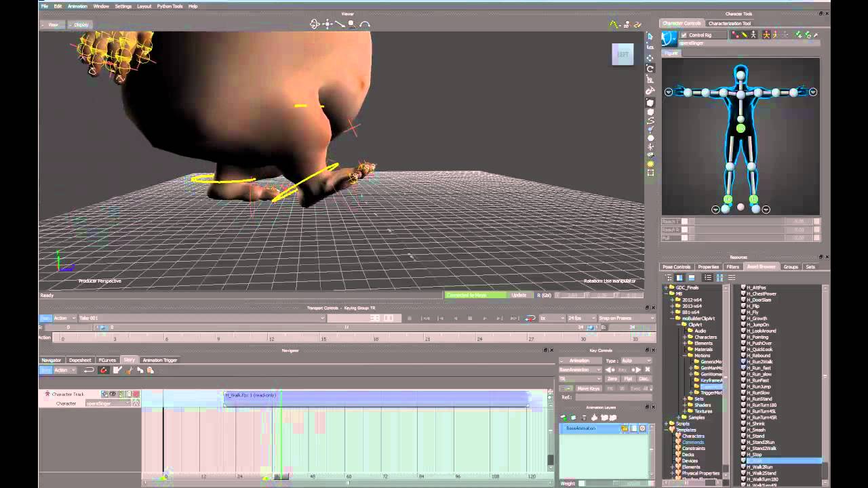This screenshot has width=868, height=488.
Task: Select the select-arrow tool in viewer toolbar
Action: click(x=650, y=37)
